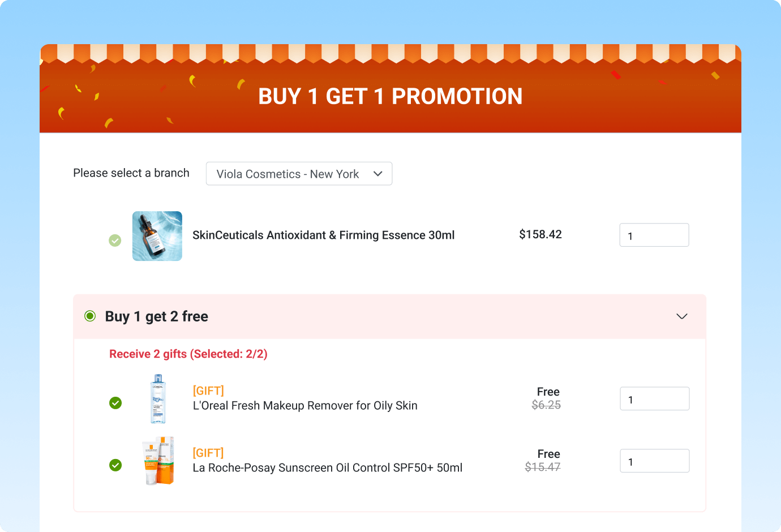Click the La Roche-Posay sunscreen product image
Screen dimensions: 781x532
(158, 461)
